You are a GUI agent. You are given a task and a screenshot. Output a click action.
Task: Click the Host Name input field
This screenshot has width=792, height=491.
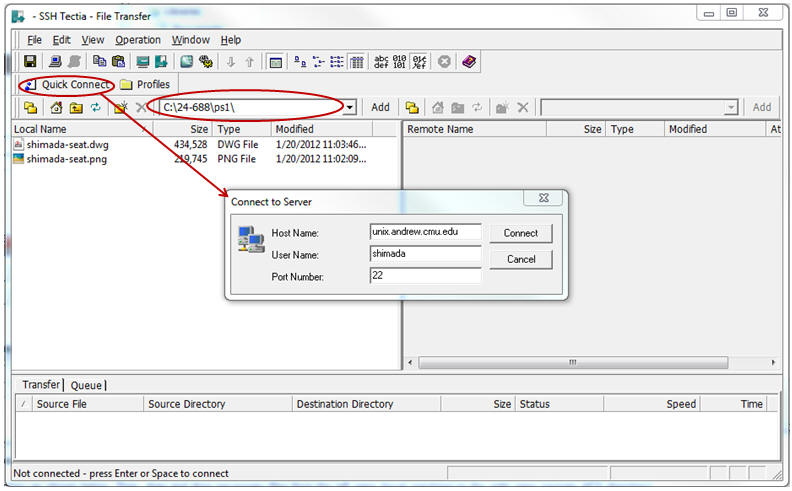tap(425, 232)
